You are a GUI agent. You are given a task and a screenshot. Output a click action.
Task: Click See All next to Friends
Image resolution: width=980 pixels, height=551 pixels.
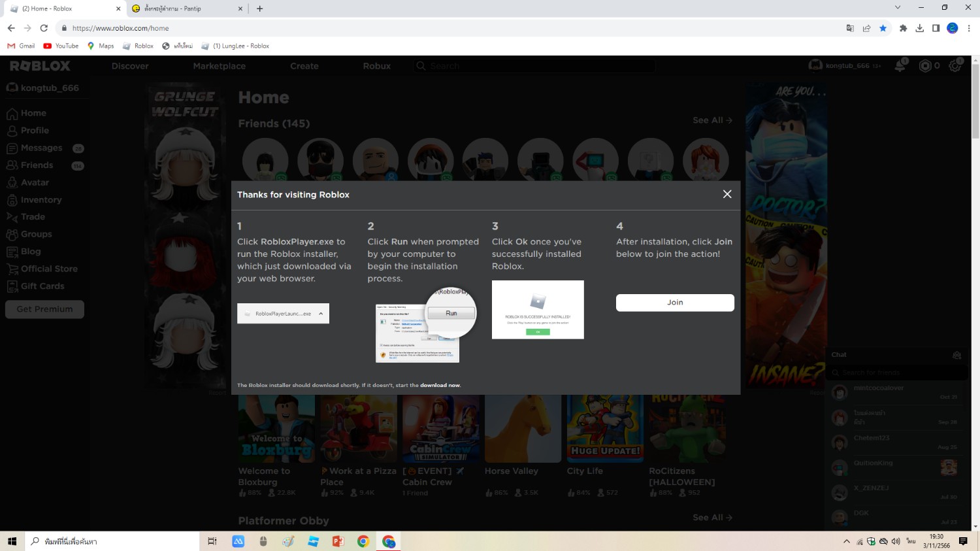pos(713,120)
